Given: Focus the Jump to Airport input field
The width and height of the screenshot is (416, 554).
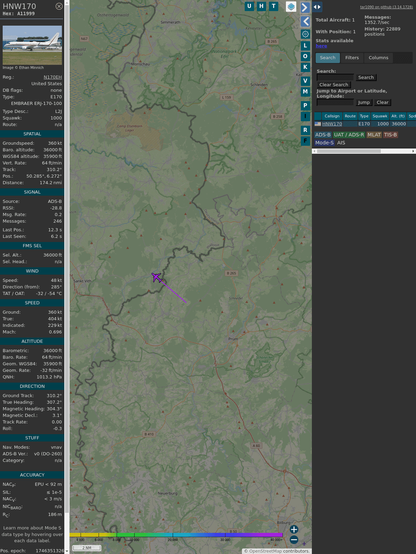Looking at the screenshot, I should (x=335, y=102).
